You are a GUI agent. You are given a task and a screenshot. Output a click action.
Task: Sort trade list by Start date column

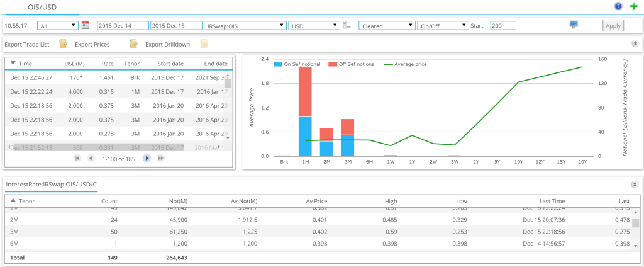pos(170,64)
